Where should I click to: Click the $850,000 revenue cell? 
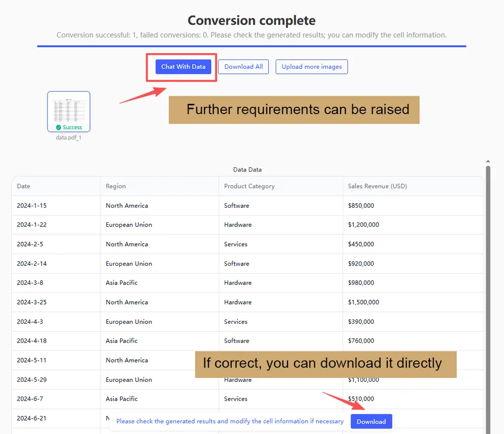tap(361, 206)
